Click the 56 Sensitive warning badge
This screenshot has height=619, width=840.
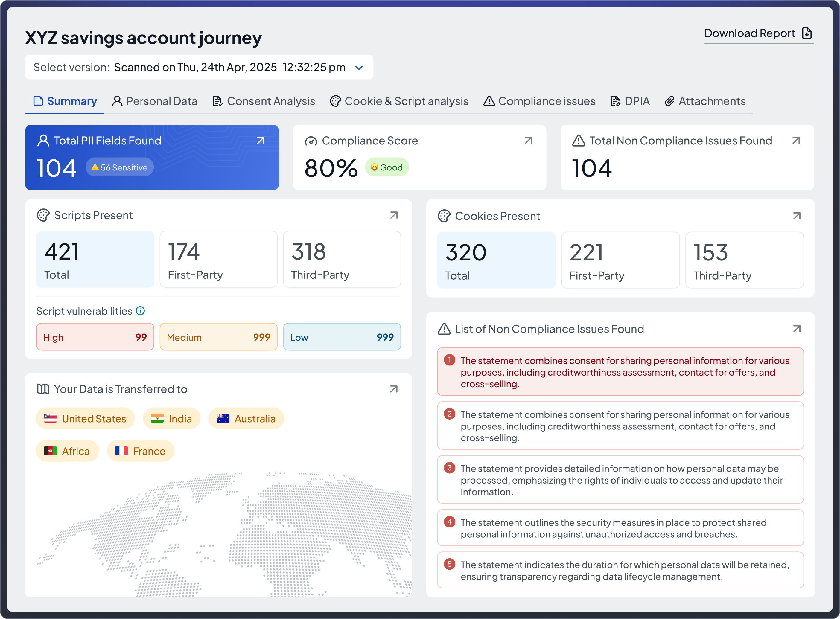click(x=120, y=167)
